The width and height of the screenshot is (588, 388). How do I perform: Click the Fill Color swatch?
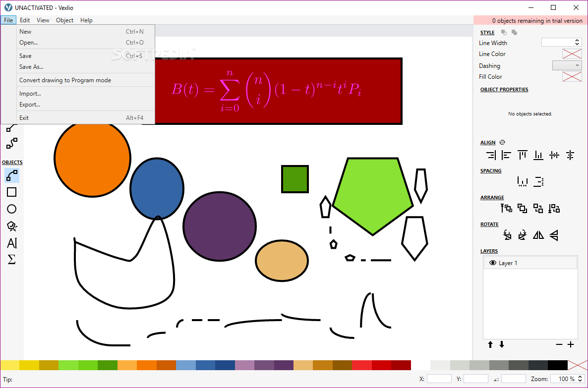[x=572, y=76]
